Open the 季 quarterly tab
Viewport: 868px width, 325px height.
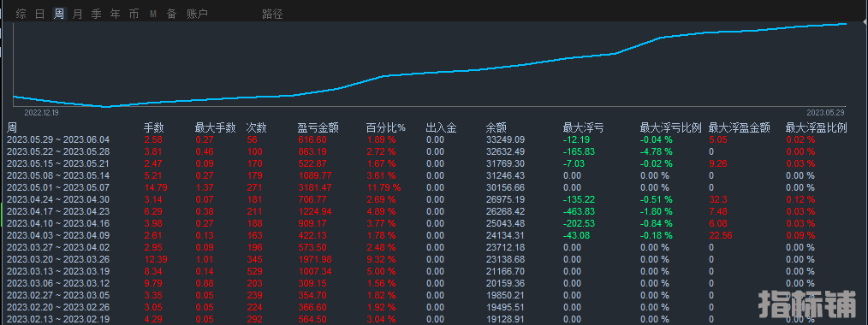(x=97, y=14)
